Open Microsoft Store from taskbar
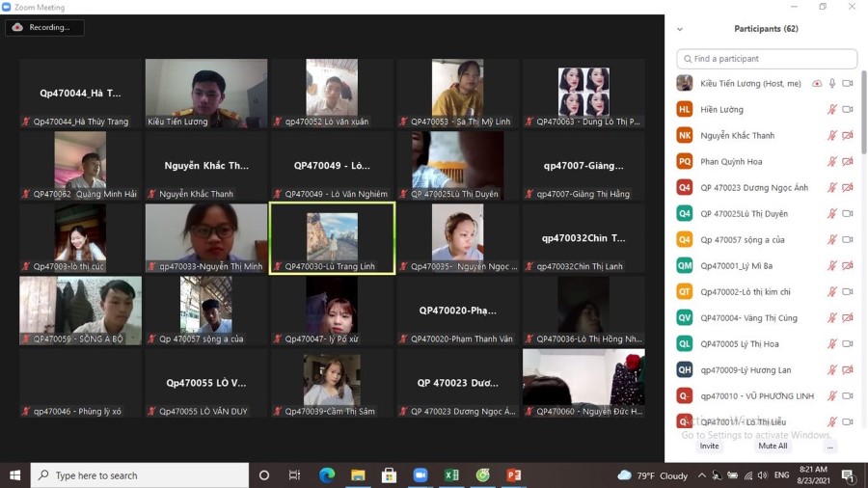868x488 pixels. 390,475
